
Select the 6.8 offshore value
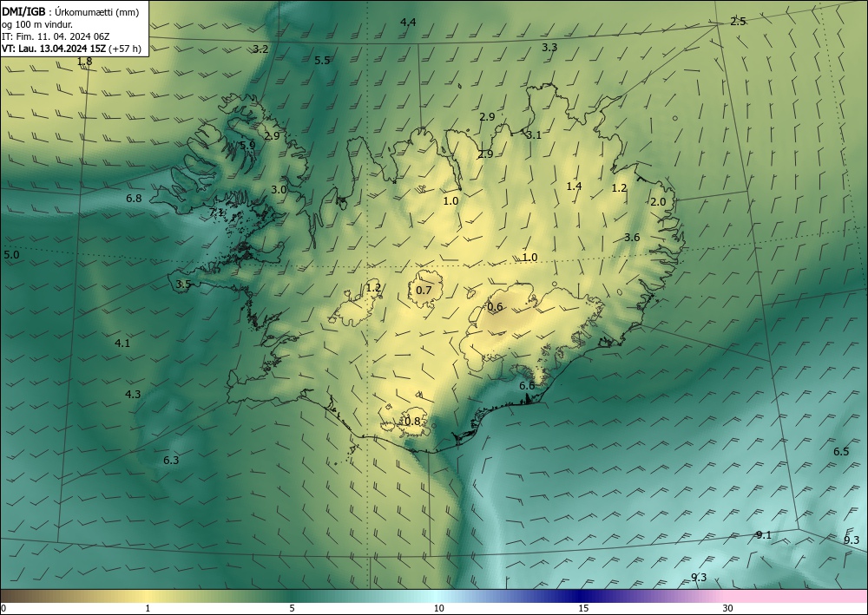point(134,198)
